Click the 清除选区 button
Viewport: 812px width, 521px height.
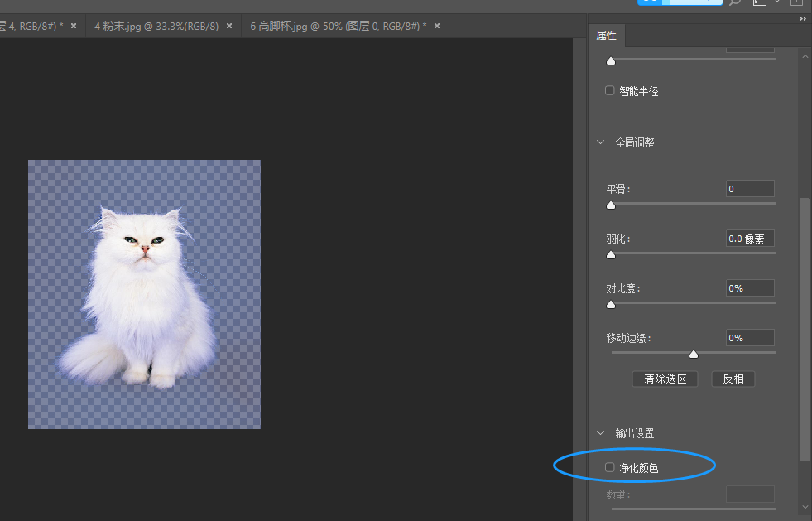(665, 379)
